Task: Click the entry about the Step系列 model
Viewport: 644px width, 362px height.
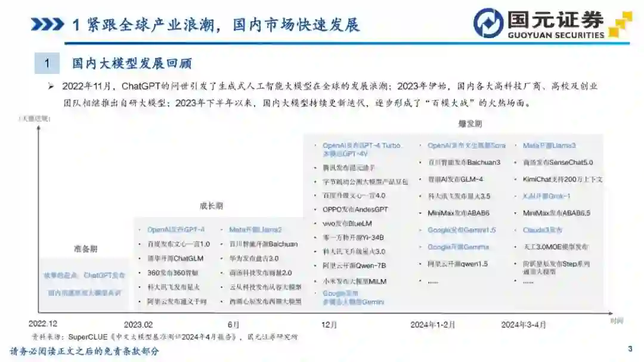Action: pos(556,268)
